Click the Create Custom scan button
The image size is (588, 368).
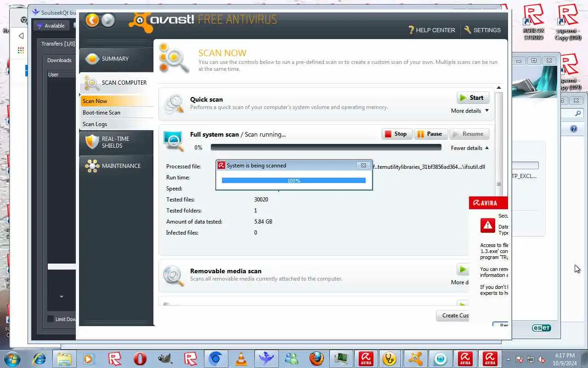[x=452, y=316]
